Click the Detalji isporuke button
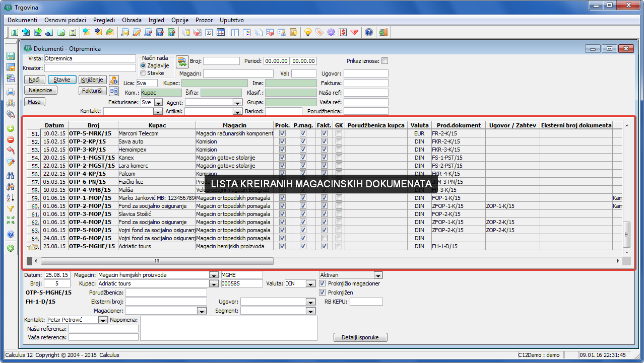644x363 pixels. (360, 337)
